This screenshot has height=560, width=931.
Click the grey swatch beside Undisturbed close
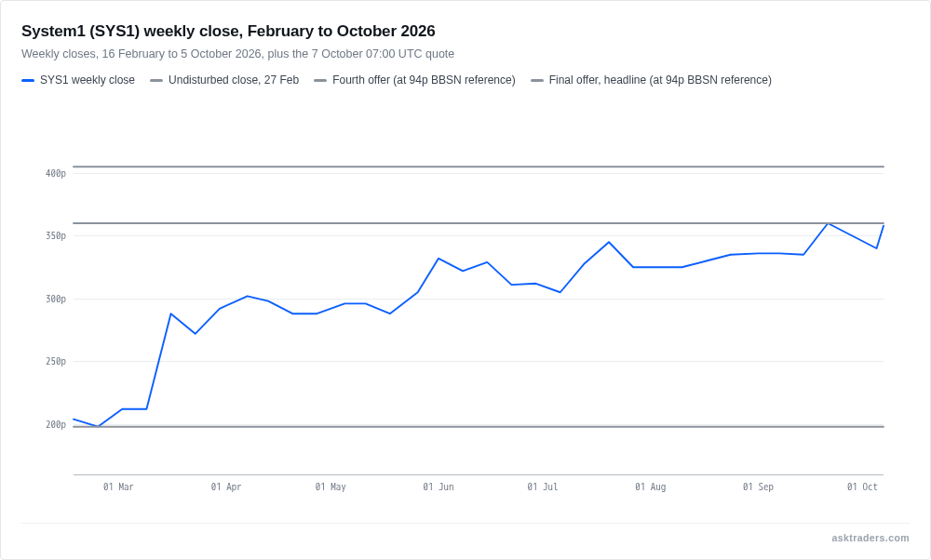click(156, 80)
